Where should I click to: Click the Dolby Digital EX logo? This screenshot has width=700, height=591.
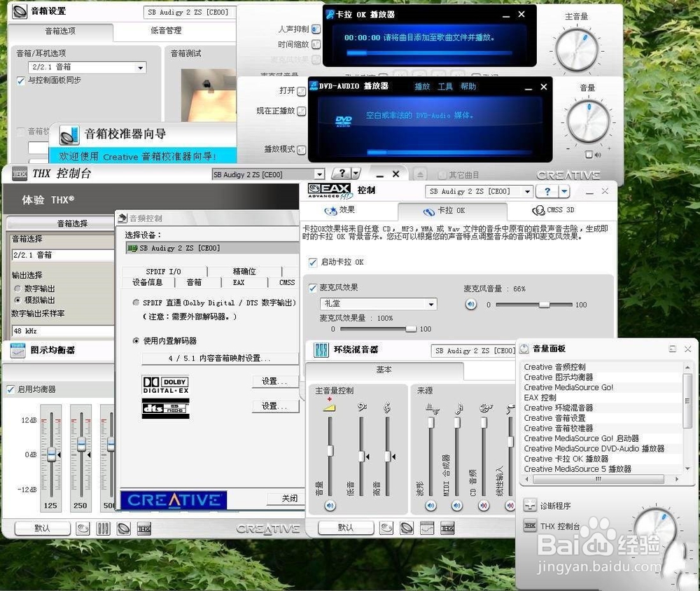[x=166, y=385]
